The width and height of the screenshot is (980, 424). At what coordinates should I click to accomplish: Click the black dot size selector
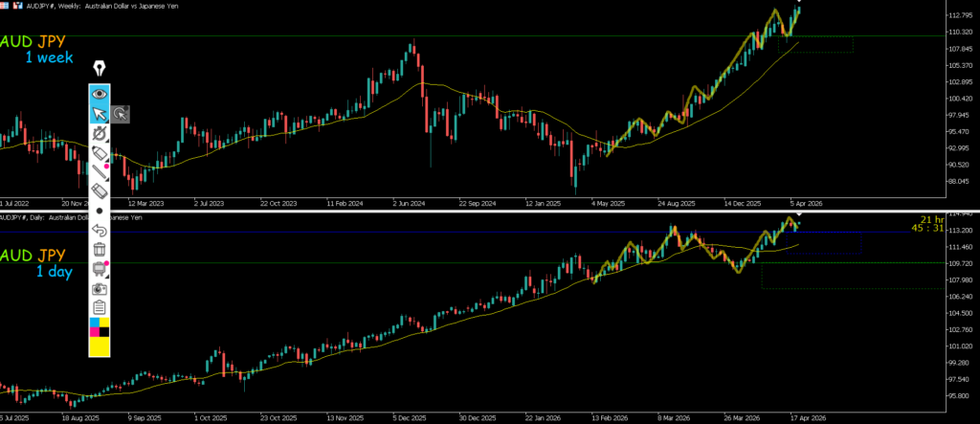100,211
